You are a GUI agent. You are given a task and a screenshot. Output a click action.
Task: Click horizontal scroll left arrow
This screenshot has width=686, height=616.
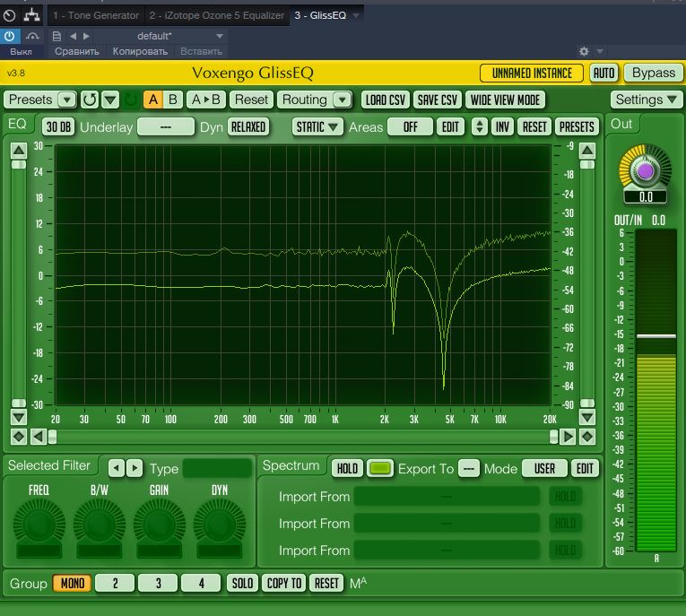(x=39, y=437)
